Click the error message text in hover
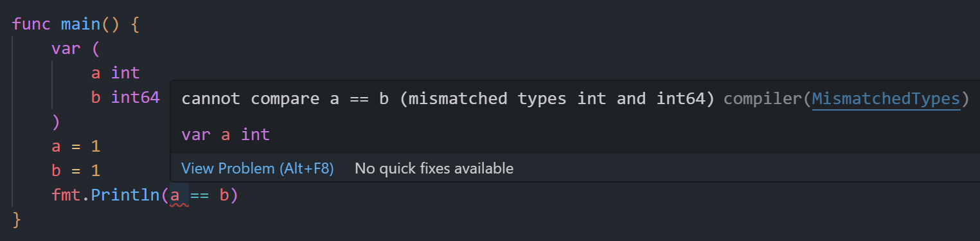Viewport: 980px width, 241px height. coord(448,99)
